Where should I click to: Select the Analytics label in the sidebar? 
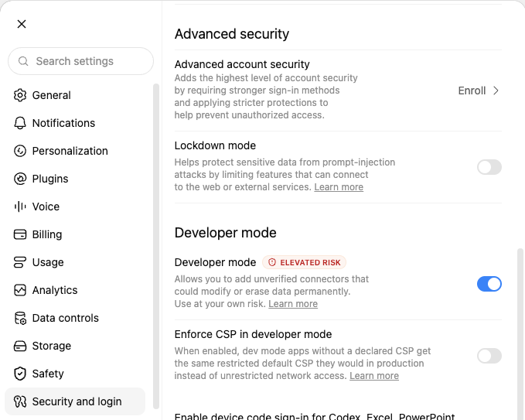coord(55,290)
